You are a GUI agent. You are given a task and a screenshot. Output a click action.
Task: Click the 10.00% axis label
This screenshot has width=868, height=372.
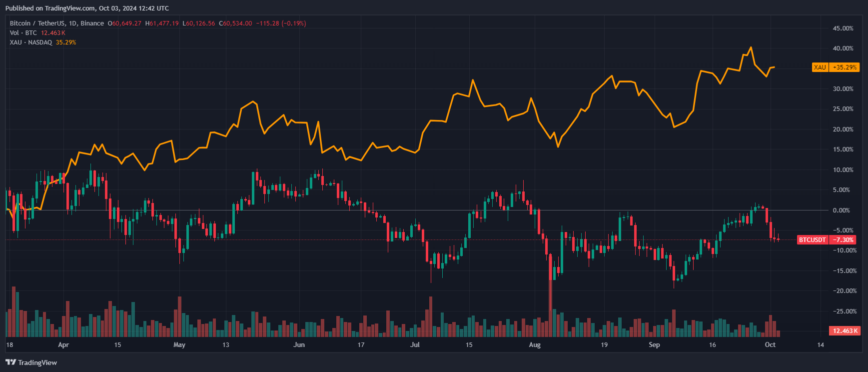843,170
